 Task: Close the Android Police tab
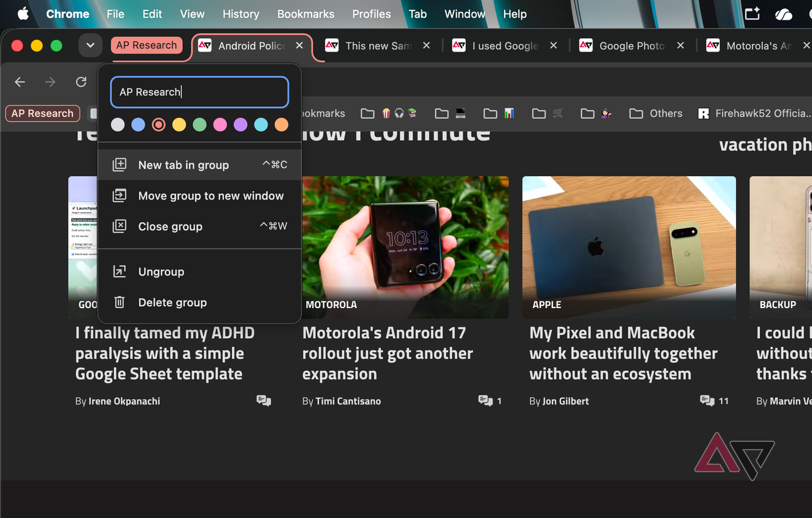(299, 45)
